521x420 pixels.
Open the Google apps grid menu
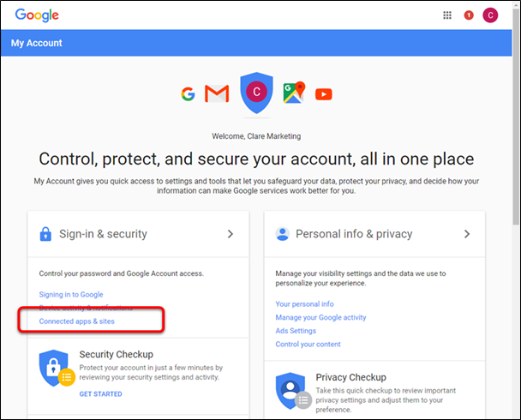click(447, 15)
